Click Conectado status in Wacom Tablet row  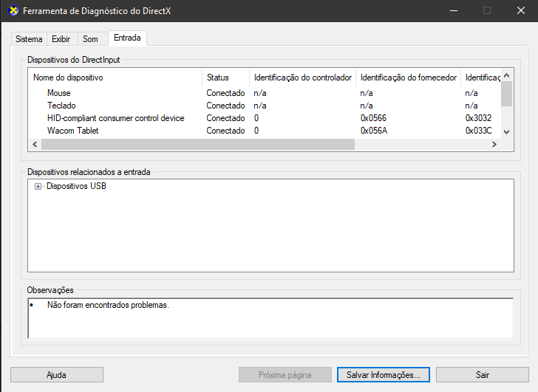226,131
